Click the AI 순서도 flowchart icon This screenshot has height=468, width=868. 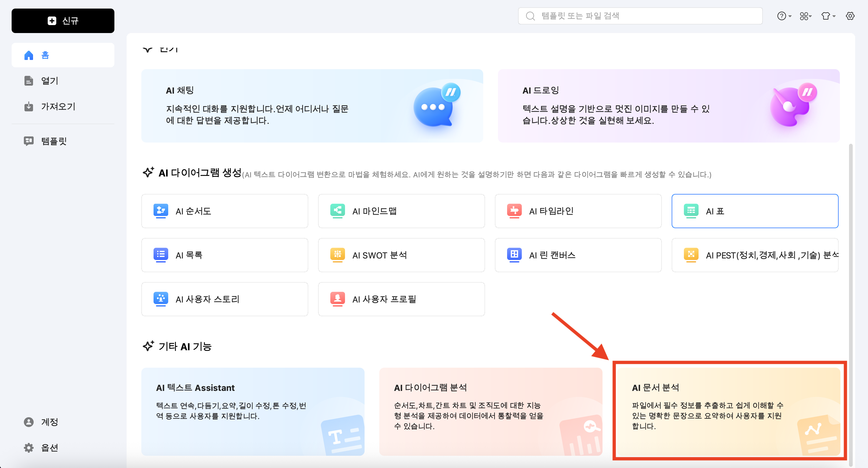(161, 210)
